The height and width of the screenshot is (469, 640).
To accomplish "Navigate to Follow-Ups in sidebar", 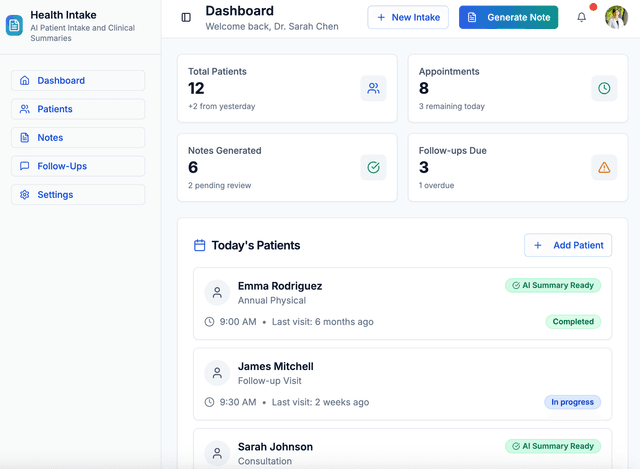I will point(78,166).
